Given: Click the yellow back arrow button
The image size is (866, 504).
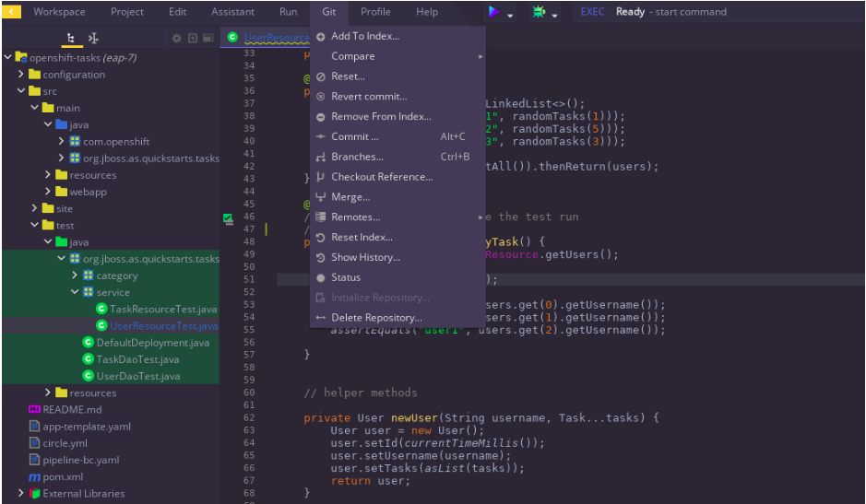Looking at the screenshot, I should [12, 11].
